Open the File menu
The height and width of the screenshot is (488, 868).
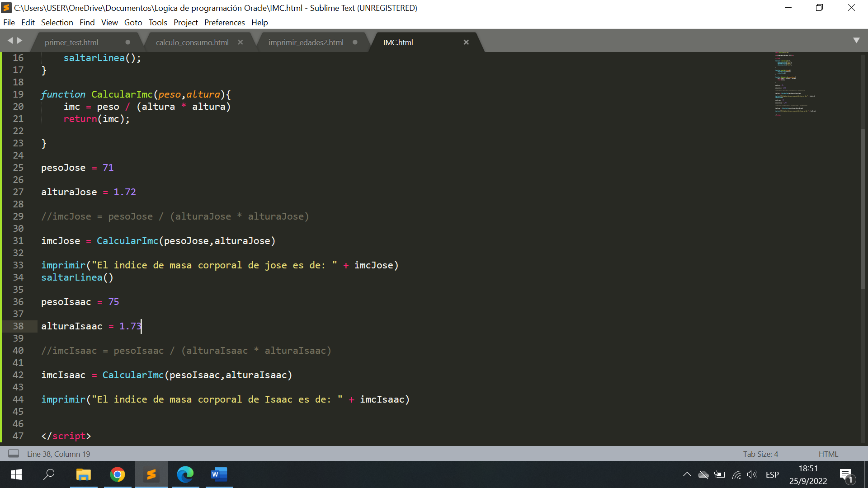pyautogui.click(x=9, y=23)
